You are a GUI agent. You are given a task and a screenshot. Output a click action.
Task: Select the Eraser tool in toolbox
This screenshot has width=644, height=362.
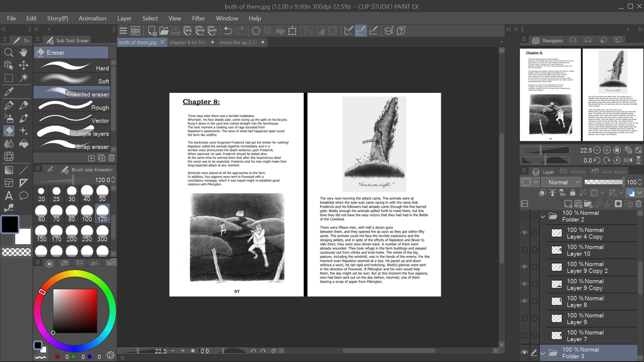click(x=9, y=131)
